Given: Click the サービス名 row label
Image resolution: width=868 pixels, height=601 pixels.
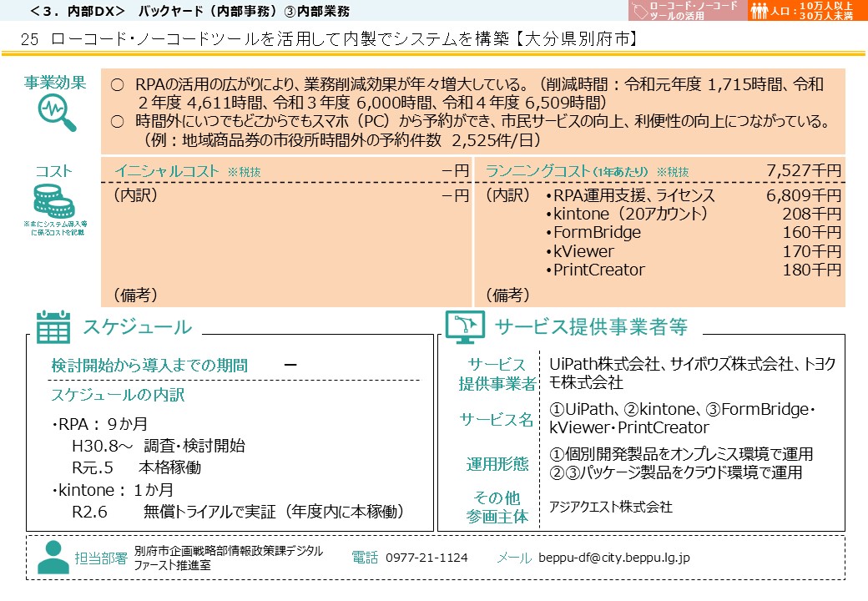Looking at the screenshot, I should tap(496, 419).
